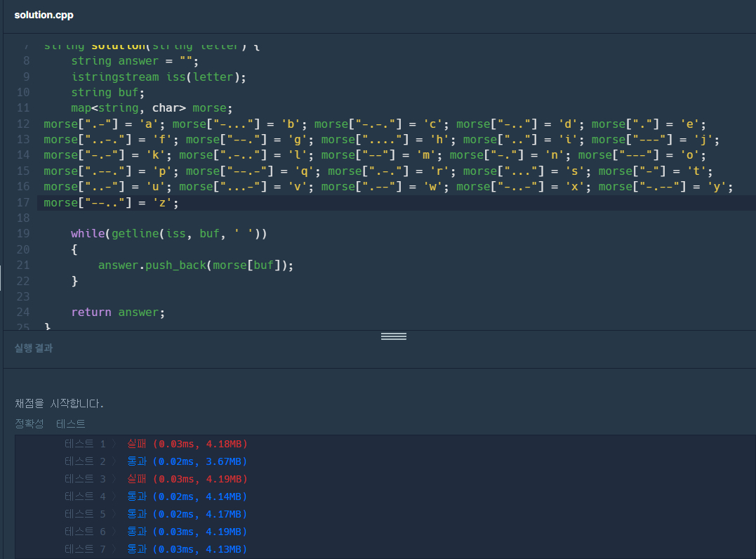756x559 pixels.
Task: Click the failed 테스트 1 실패 result
Action: click(187, 444)
